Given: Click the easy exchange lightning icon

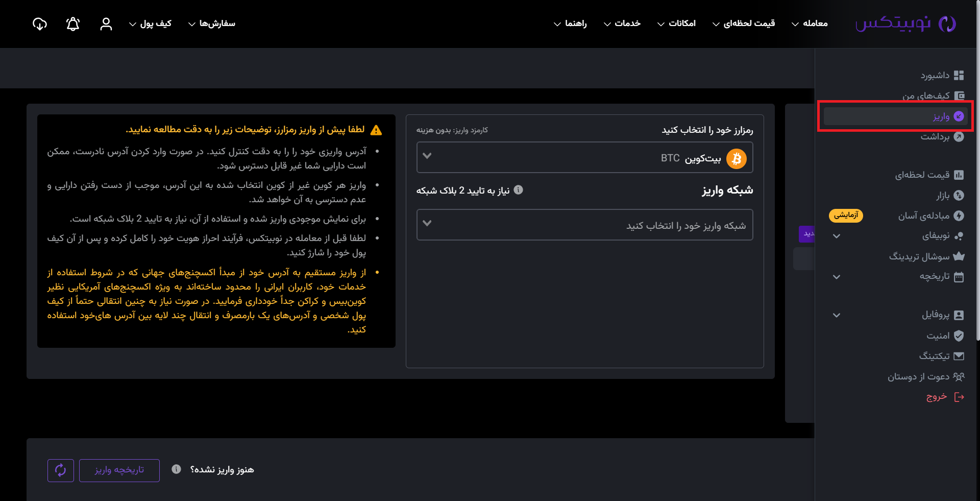Looking at the screenshot, I should pos(959,216).
